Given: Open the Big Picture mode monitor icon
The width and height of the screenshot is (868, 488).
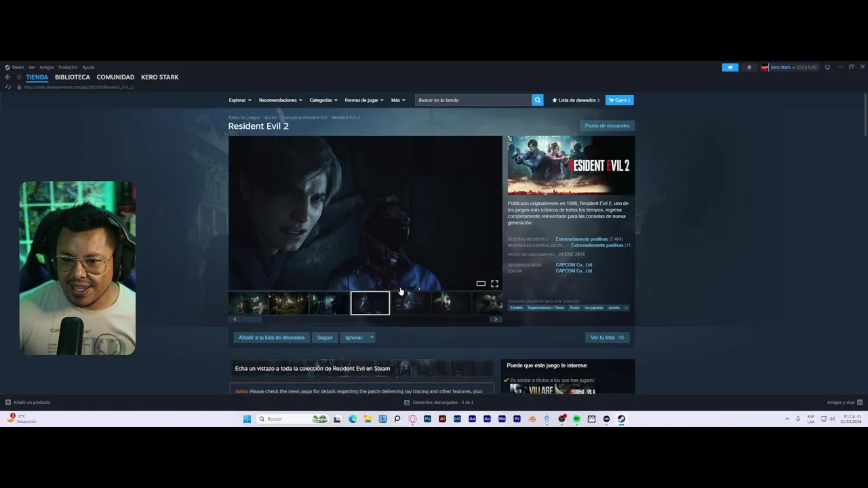Looking at the screenshot, I should 827,67.
